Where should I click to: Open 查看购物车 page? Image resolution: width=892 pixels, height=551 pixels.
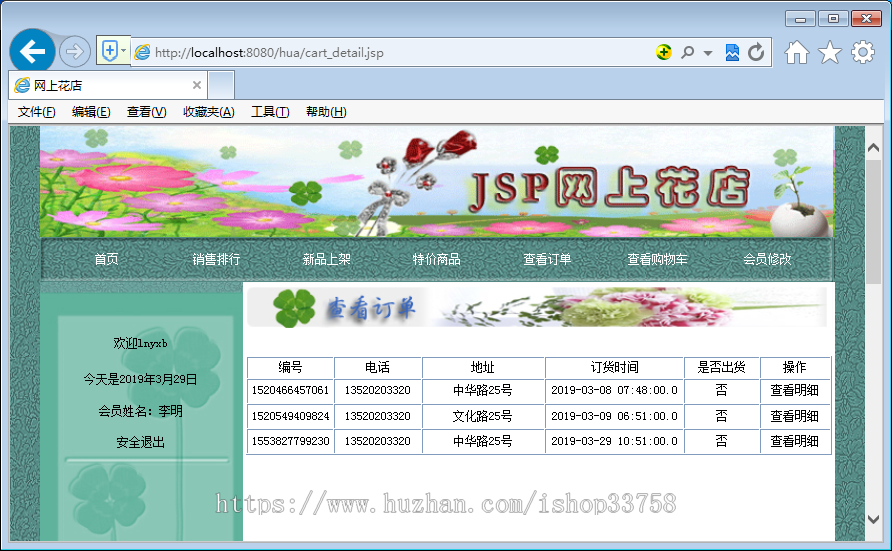tap(657, 259)
